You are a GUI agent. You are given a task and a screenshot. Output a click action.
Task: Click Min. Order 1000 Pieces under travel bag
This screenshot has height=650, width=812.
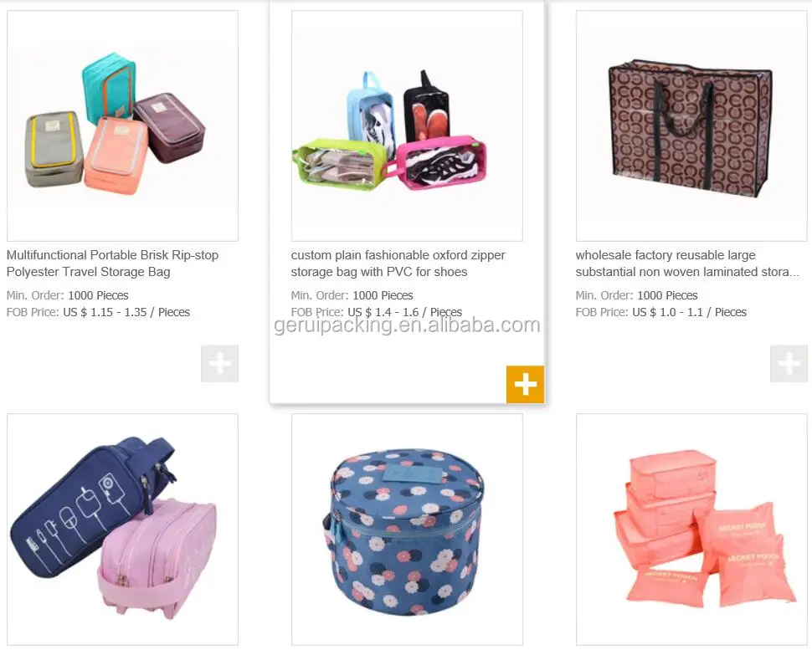click(67, 295)
